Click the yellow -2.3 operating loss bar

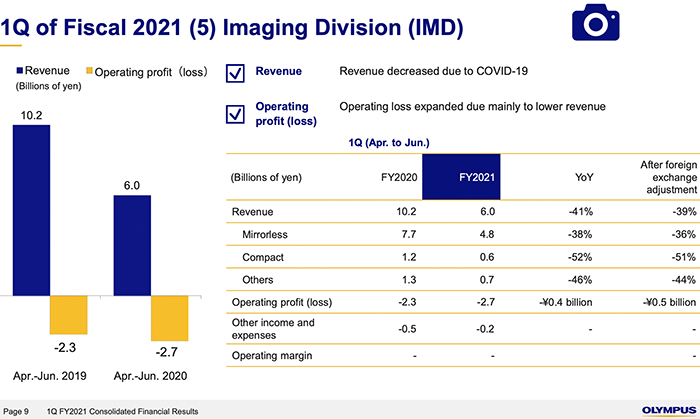68,314
